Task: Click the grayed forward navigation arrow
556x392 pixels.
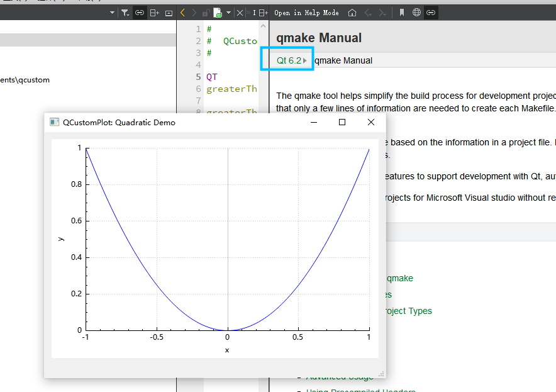Action: point(194,13)
